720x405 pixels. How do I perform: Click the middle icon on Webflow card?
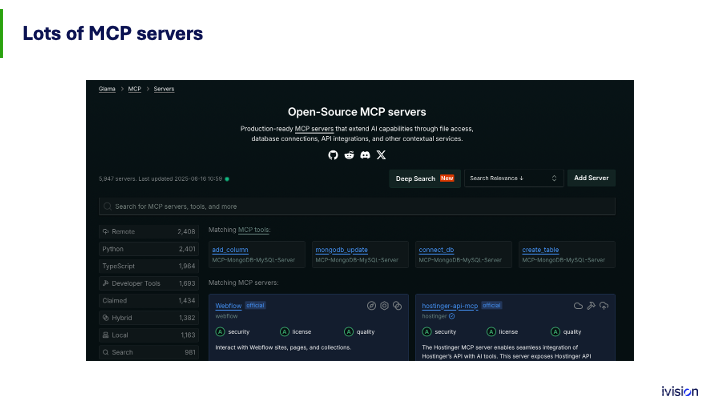point(384,306)
